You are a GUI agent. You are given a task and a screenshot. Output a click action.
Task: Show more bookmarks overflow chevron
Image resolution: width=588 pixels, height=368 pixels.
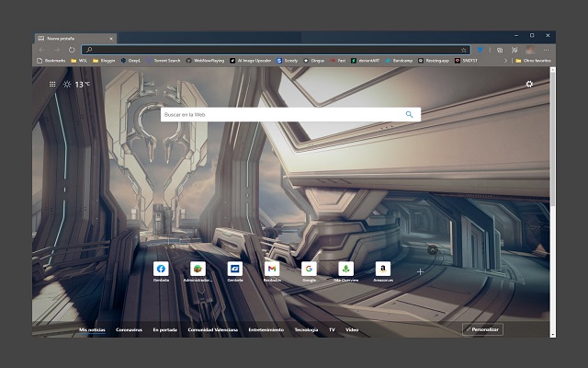pos(505,61)
